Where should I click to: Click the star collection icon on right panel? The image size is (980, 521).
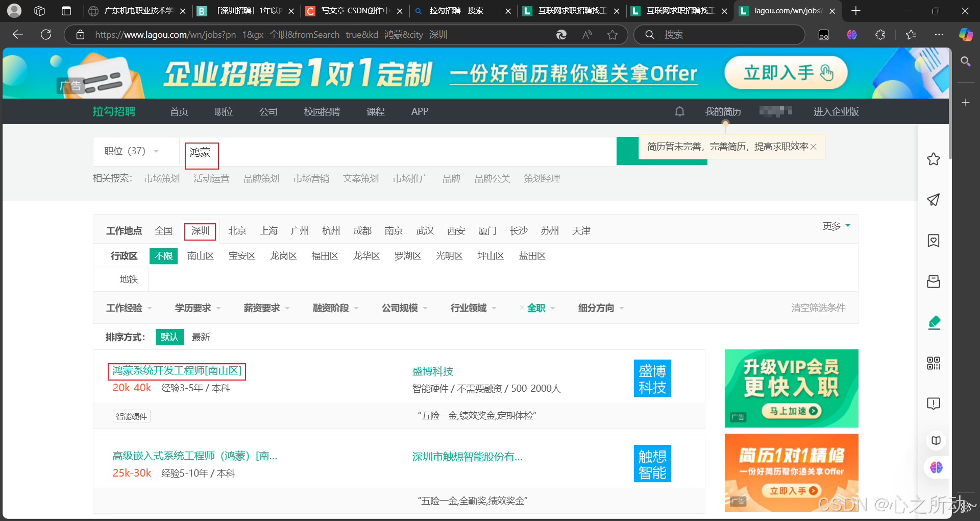[x=934, y=159]
